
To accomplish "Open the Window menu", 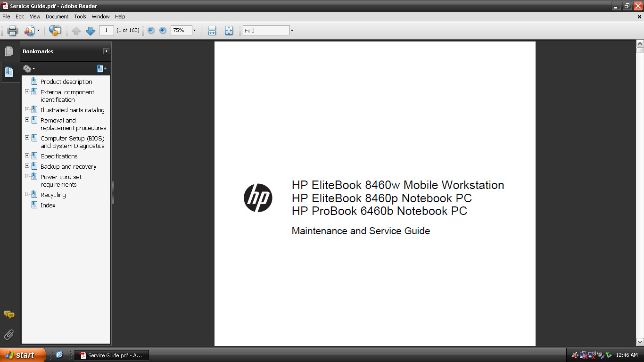I will 100,16.
